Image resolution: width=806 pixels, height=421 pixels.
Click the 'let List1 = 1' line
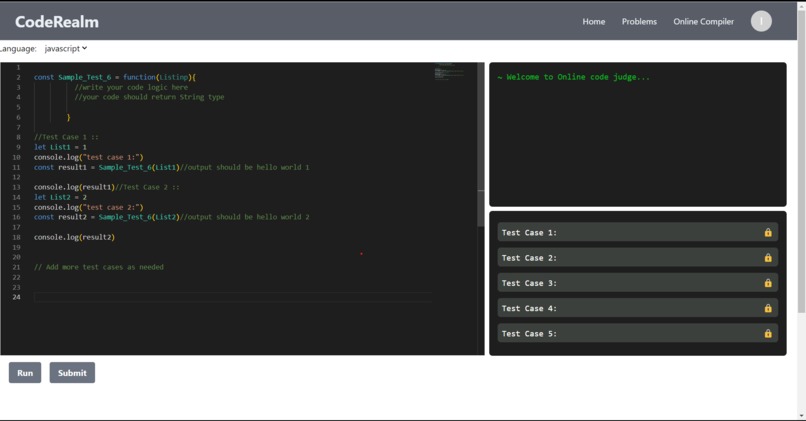(60, 147)
